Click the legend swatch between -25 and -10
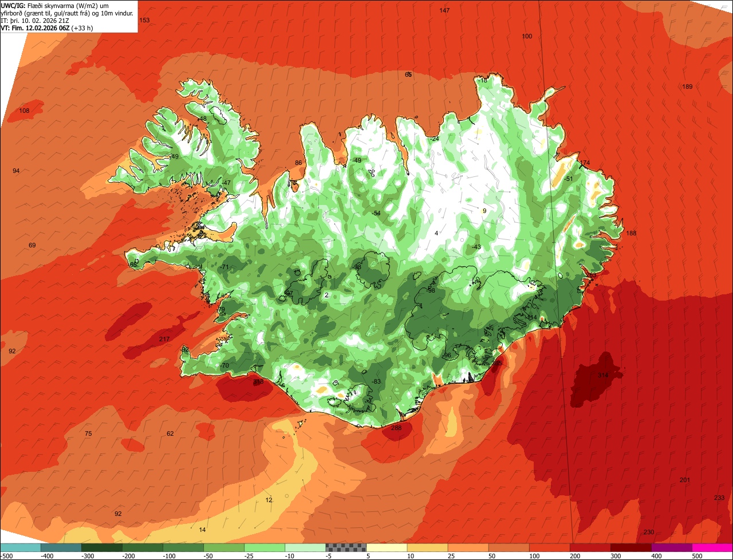This screenshot has width=733, height=560. click(x=265, y=547)
